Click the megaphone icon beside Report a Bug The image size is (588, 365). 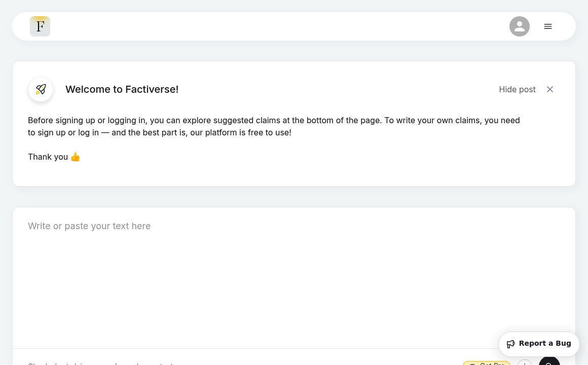(511, 344)
